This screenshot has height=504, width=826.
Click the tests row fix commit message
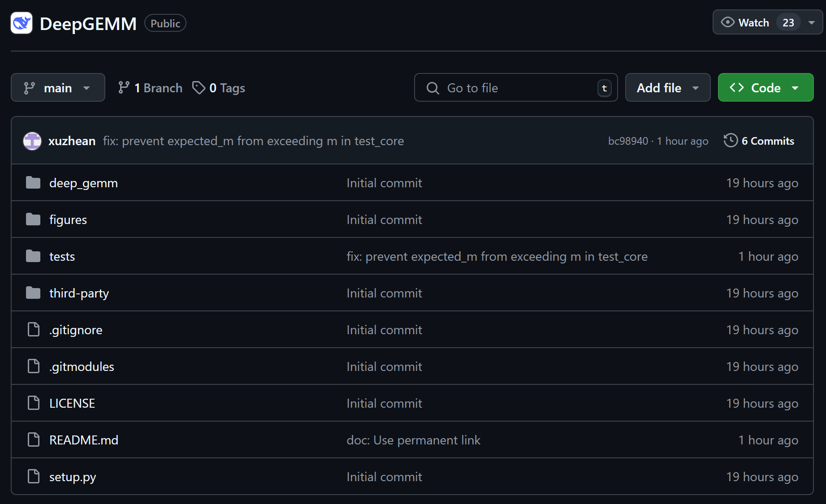497,256
